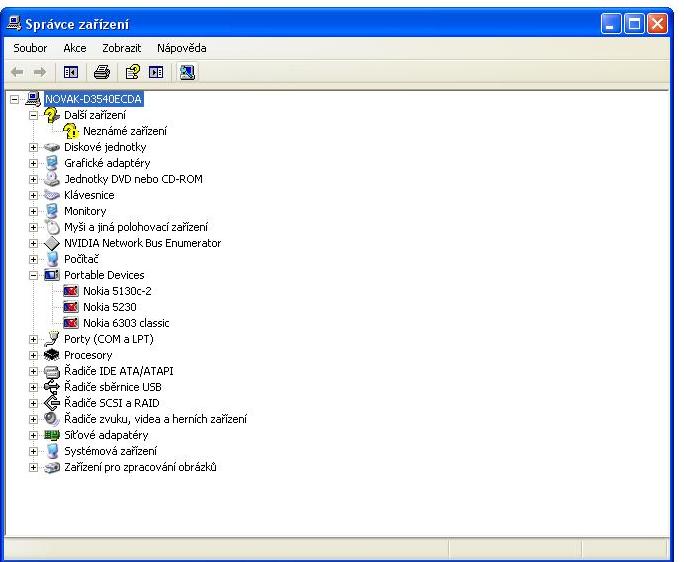Image resolution: width=684 pixels, height=562 pixels.
Task: Click the Porty (COM a LPT) icon
Action: click(52, 339)
